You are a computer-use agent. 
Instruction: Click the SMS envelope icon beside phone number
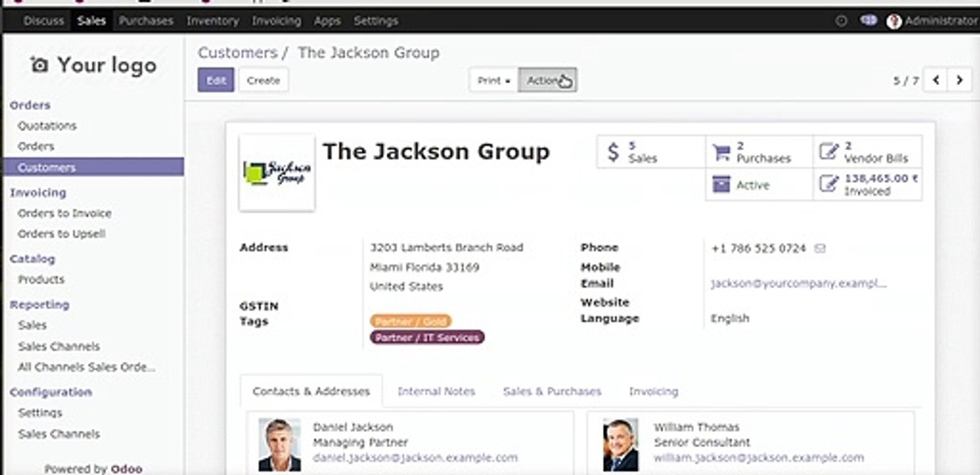click(820, 249)
